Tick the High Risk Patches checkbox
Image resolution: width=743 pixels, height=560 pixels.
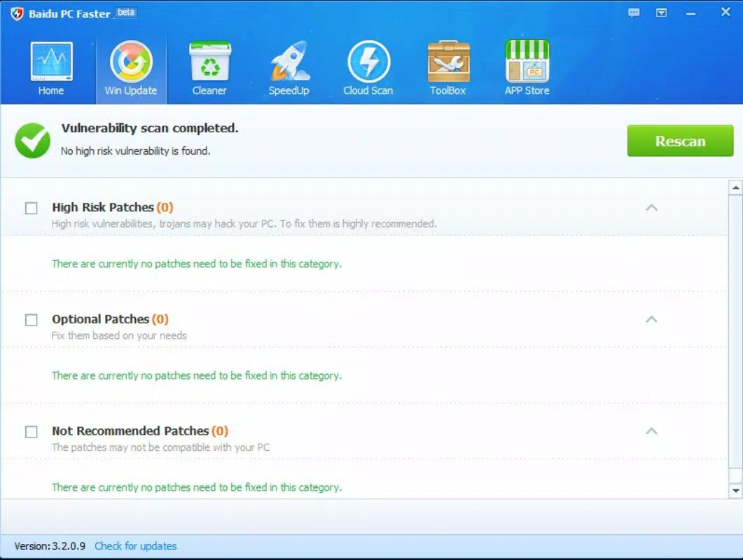32,208
